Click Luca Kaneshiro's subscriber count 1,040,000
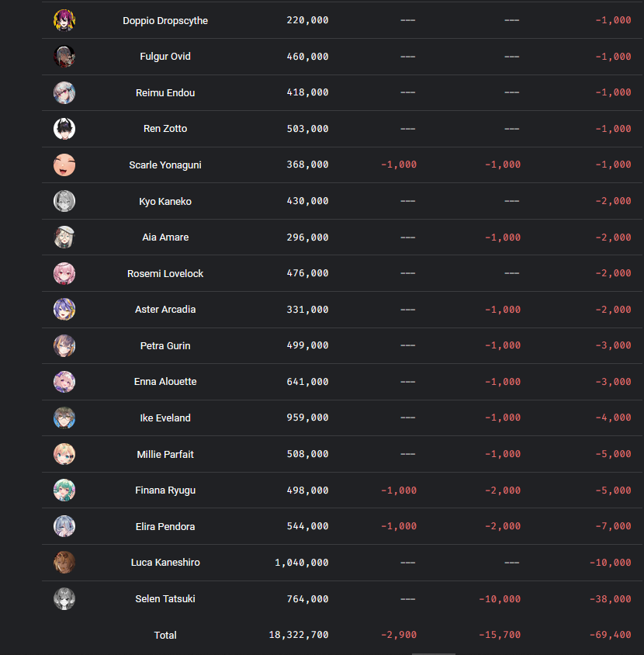This screenshot has width=644, height=655. (x=302, y=563)
